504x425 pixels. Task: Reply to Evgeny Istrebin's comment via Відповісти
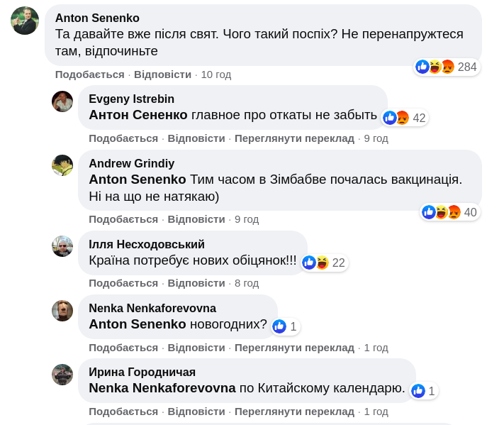[x=196, y=138]
